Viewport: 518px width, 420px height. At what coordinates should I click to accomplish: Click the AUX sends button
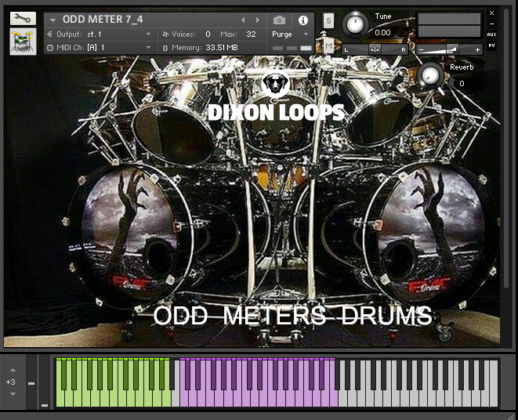click(491, 34)
